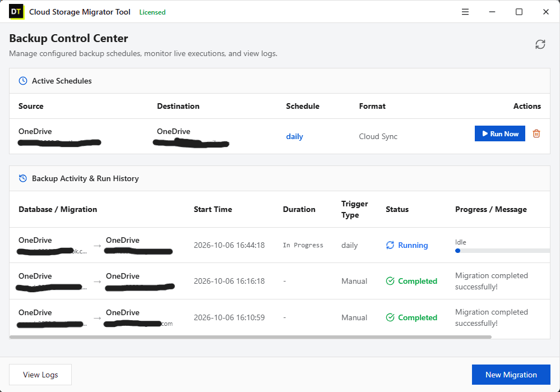Click the Idle progress message
The height and width of the screenshot is (392, 560).
click(x=460, y=242)
